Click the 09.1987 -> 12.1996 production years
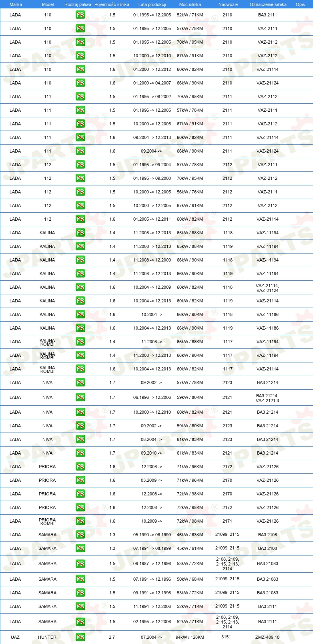This screenshot has height=644, width=313. tap(152, 563)
